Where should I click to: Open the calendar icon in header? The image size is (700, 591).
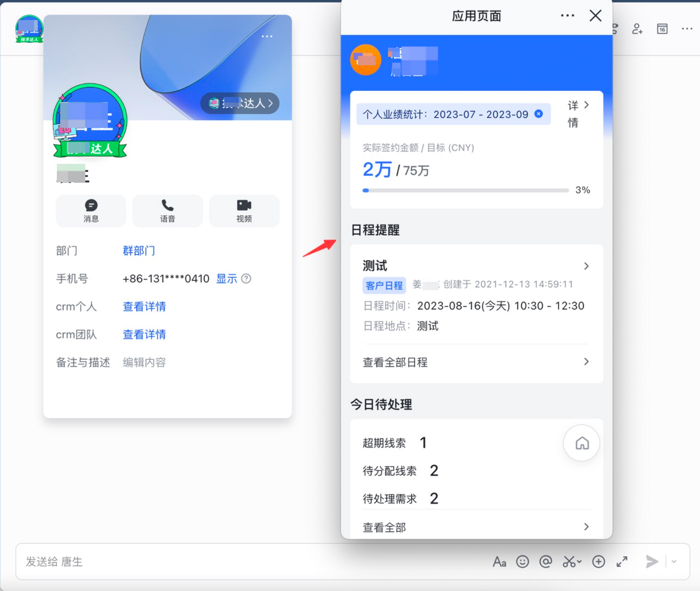pos(662,29)
